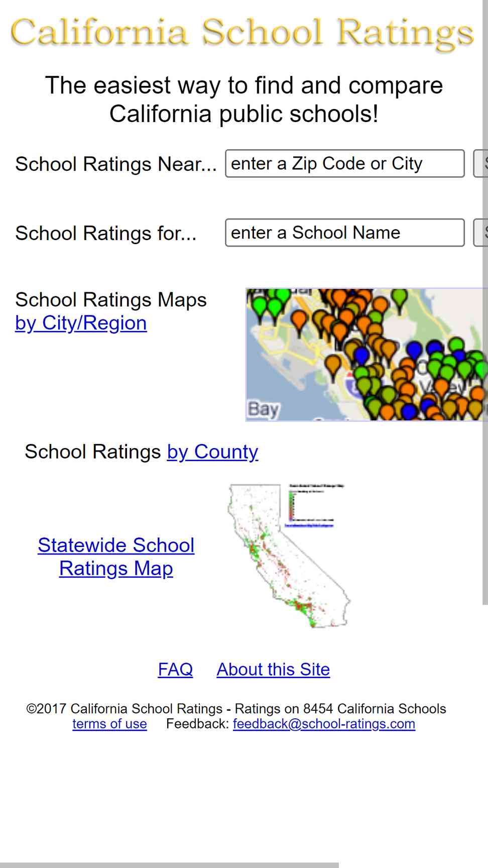The width and height of the screenshot is (488, 868).
Task: Open the terms of use link
Action: coord(109,724)
